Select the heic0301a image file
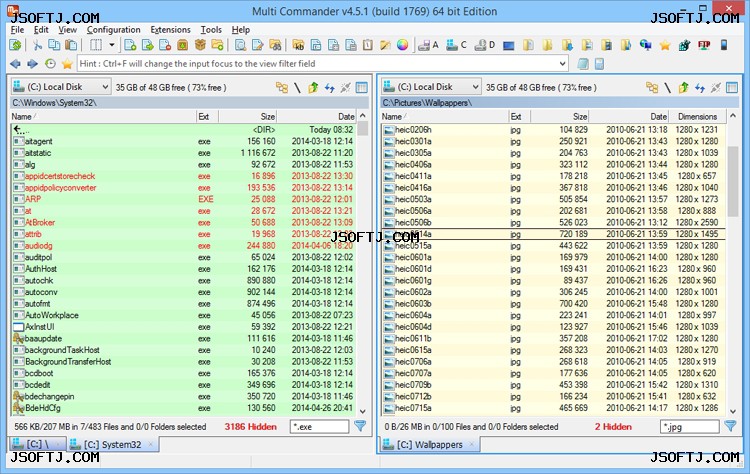Image resolution: width=750 pixels, height=474 pixels. (x=554, y=141)
